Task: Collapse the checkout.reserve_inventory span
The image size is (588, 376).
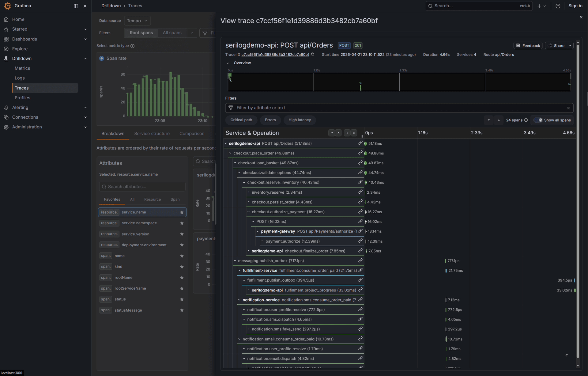Action: point(244,182)
